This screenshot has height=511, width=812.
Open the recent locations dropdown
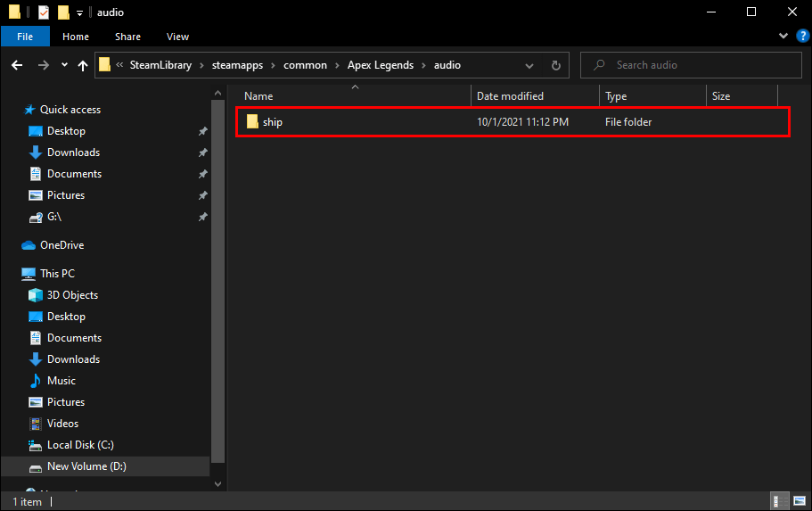pos(64,65)
